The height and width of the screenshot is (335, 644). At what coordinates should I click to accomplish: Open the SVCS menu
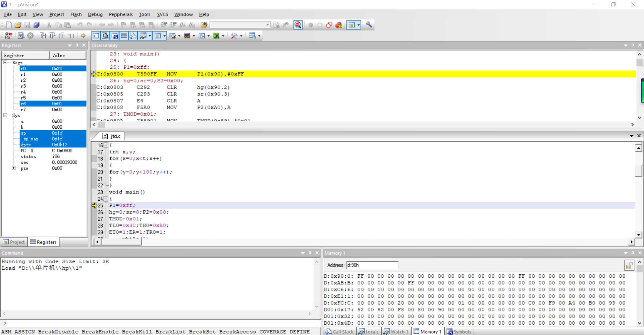point(163,14)
